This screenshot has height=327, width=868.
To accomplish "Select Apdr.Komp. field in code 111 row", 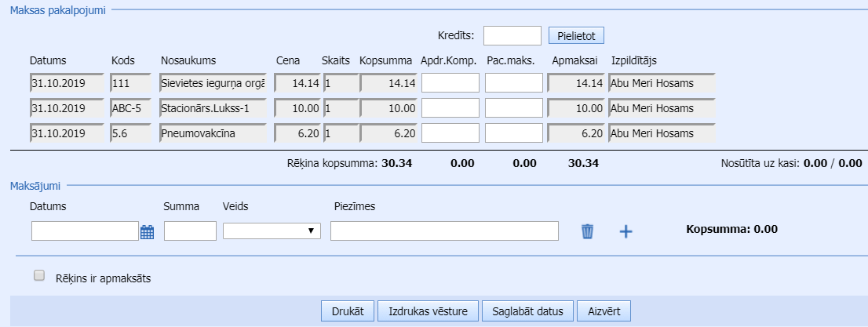I will [x=450, y=83].
